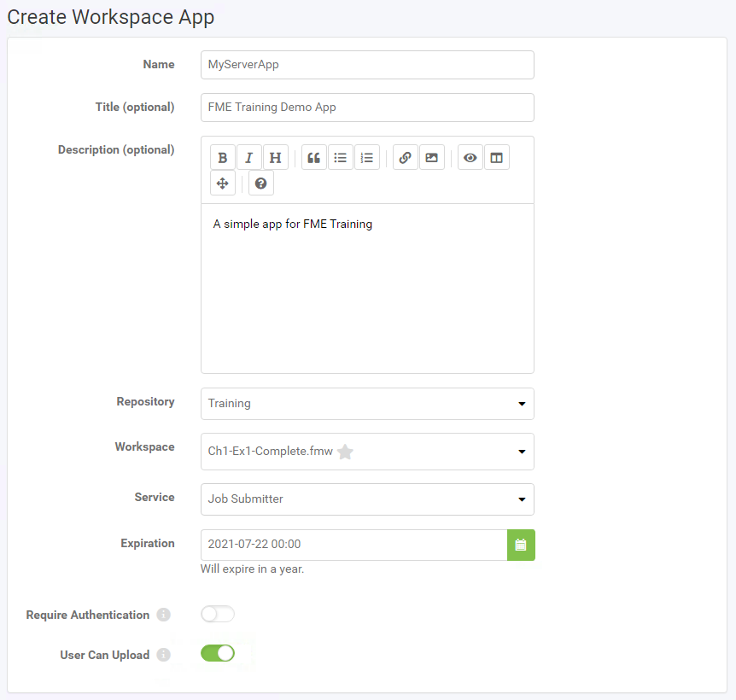Click the Description (optional) label
Screen dimensions: 736x700
coord(116,149)
